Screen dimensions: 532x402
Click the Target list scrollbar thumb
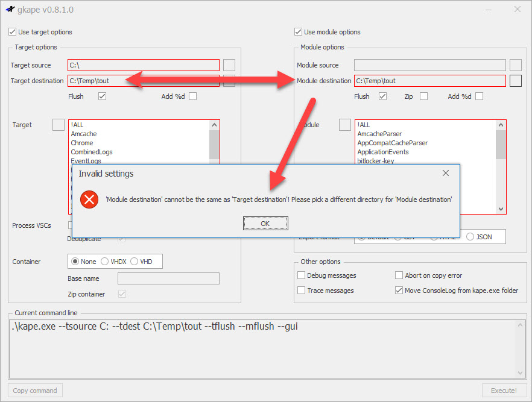click(x=214, y=145)
